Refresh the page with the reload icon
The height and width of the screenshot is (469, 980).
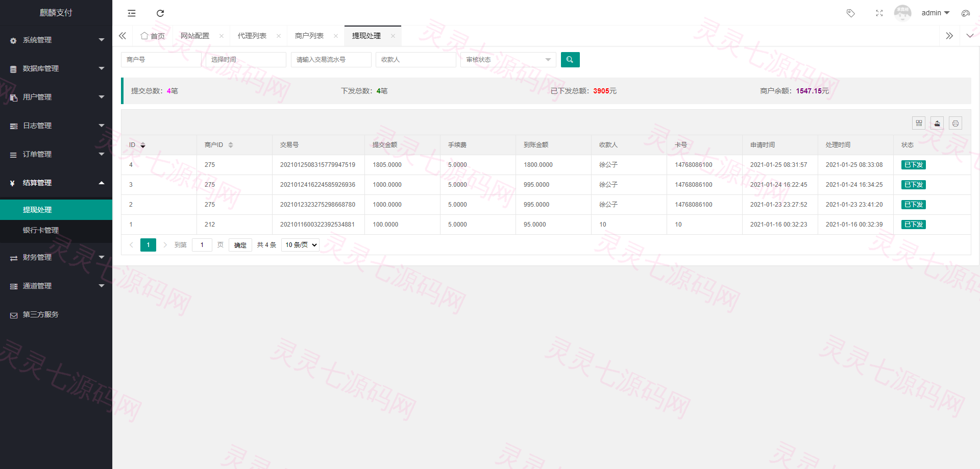click(160, 13)
